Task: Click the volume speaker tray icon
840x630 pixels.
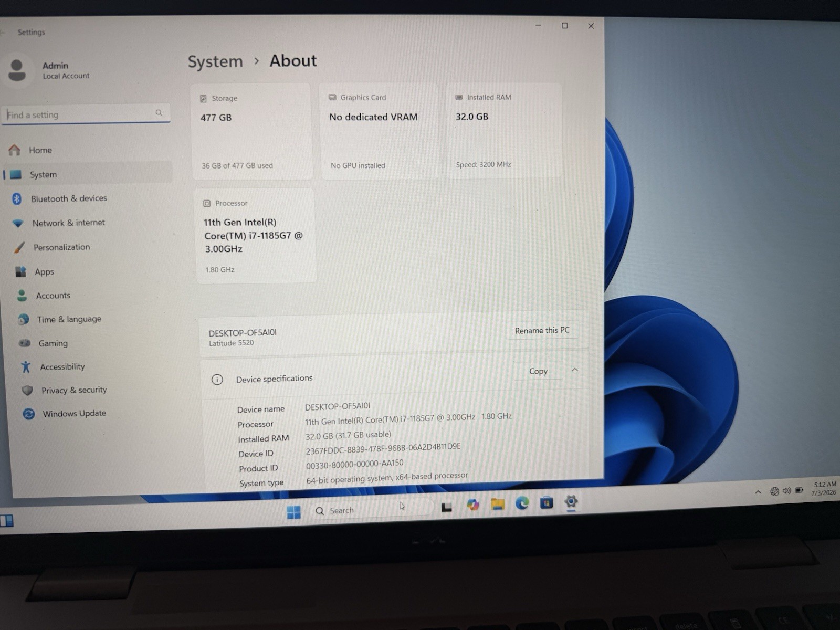Action: 786,491
